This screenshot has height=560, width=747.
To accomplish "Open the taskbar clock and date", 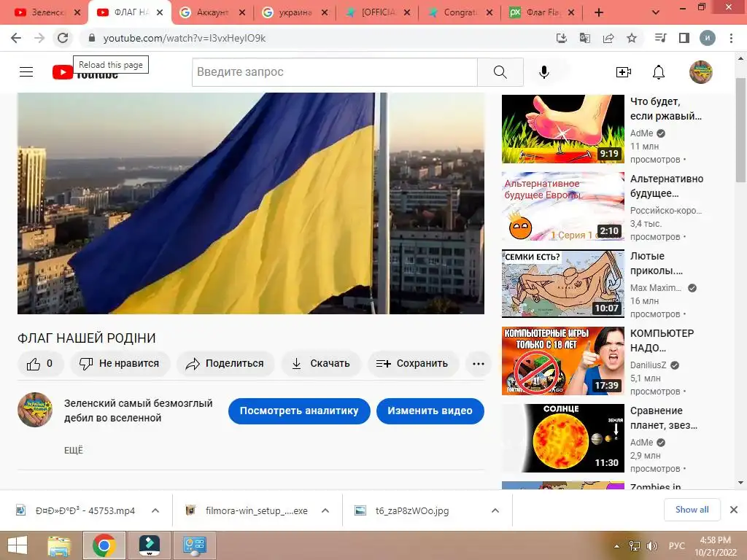I will point(715,546).
